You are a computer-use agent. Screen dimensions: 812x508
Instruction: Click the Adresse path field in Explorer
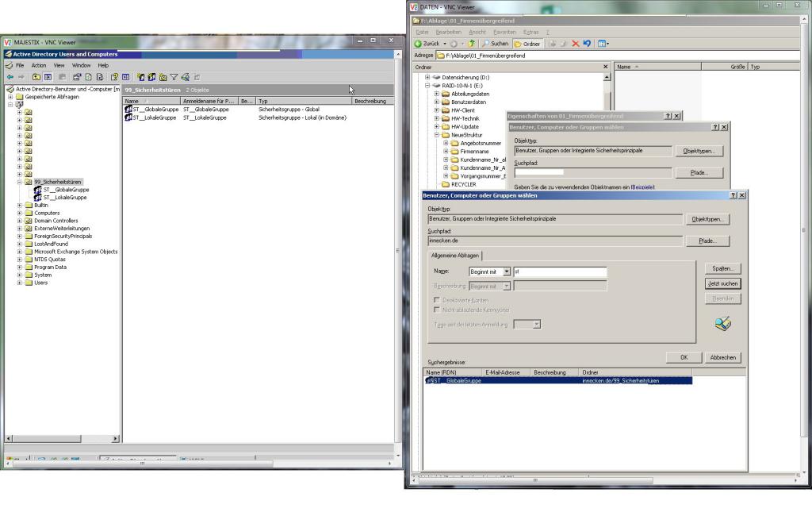(619, 56)
